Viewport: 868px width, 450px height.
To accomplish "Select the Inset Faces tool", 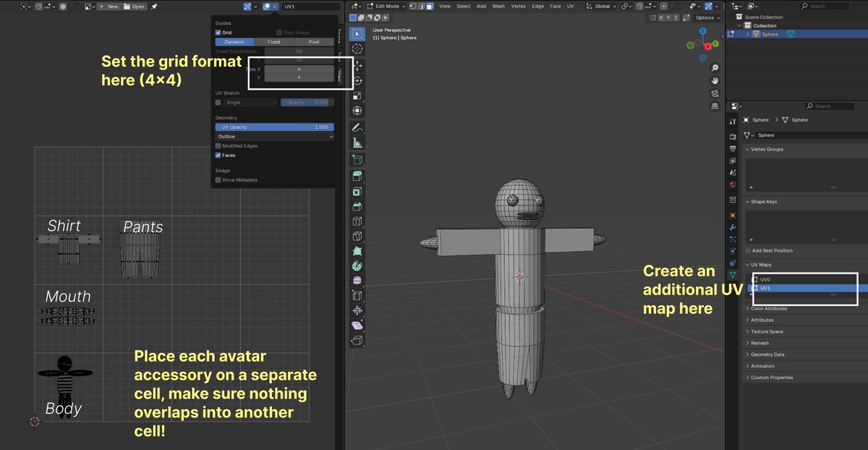I will 357,192.
